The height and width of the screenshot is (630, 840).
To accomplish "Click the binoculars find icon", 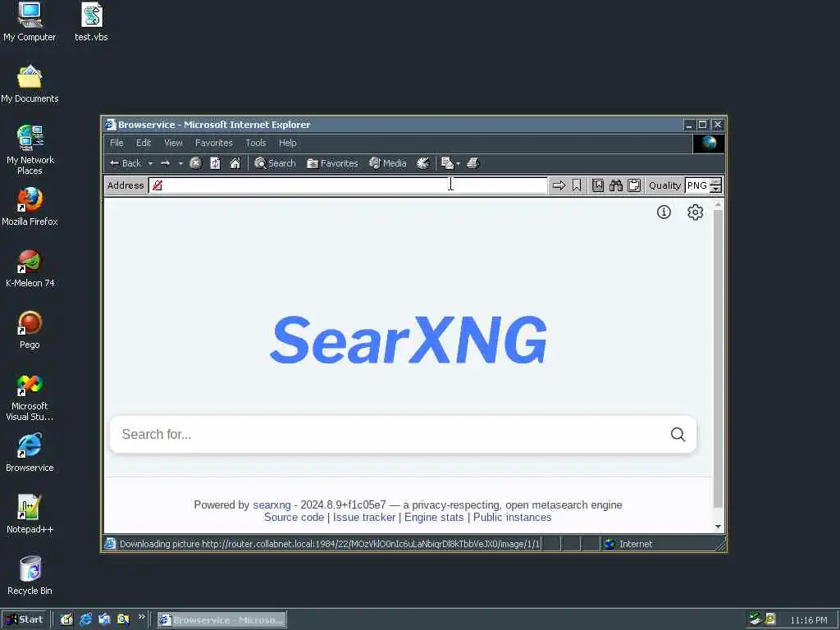I will click(x=616, y=185).
